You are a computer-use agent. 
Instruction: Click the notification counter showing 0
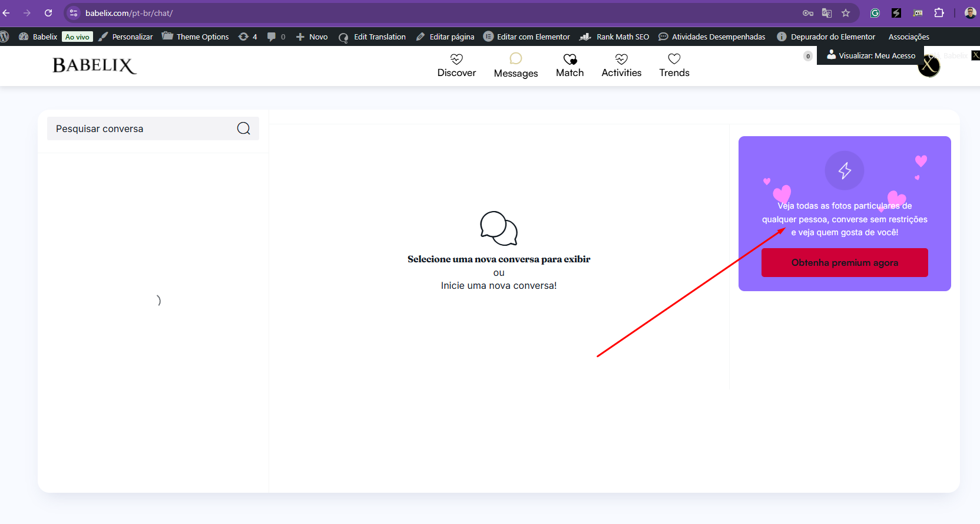click(808, 56)
